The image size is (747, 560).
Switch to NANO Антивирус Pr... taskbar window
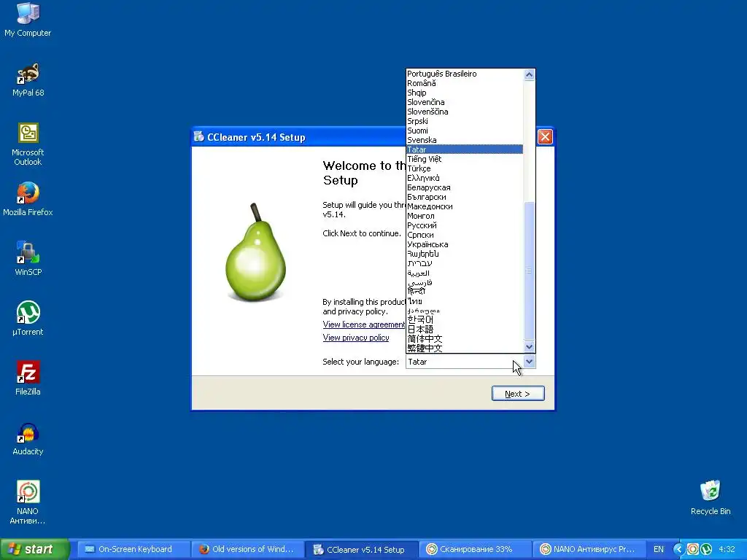tap(589, 549)
